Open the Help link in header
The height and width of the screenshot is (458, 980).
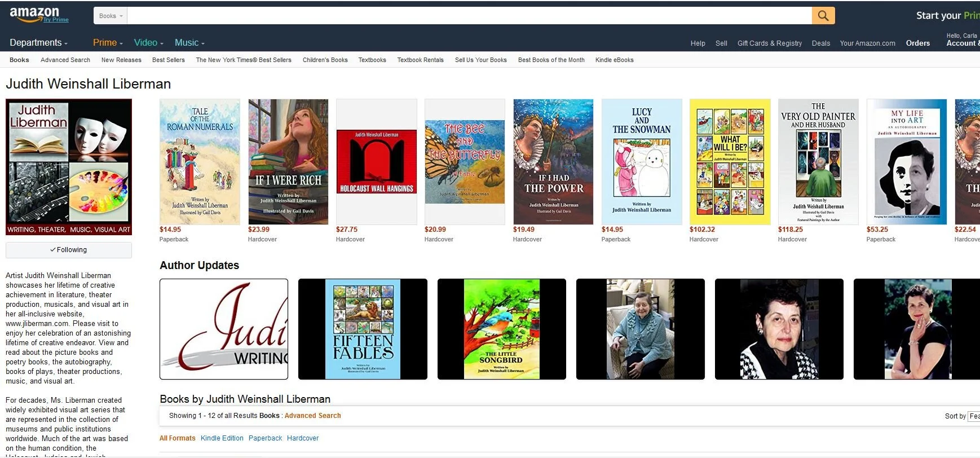(698, 43)
